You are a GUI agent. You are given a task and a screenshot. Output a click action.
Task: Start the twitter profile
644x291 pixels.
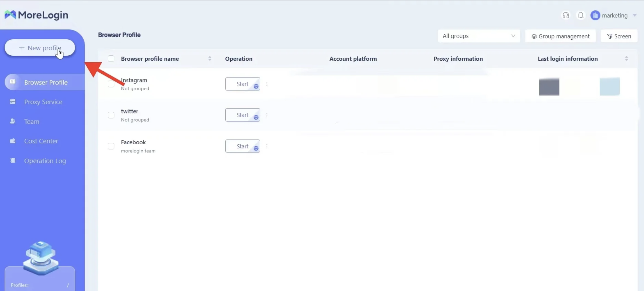[242, 115]
